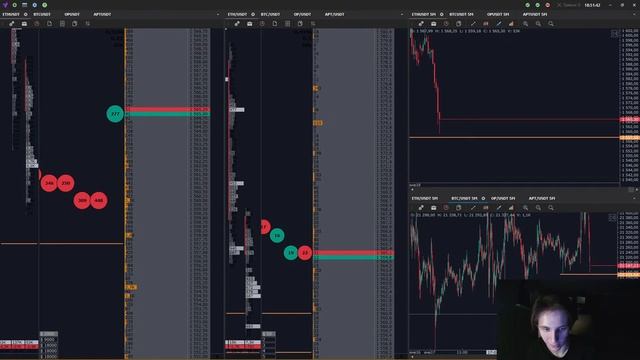The width and height of the screenshot is (640, 360).
Task: Open settings gear on bottom BTC/USDT 5m tab
Action: point(483,198)
